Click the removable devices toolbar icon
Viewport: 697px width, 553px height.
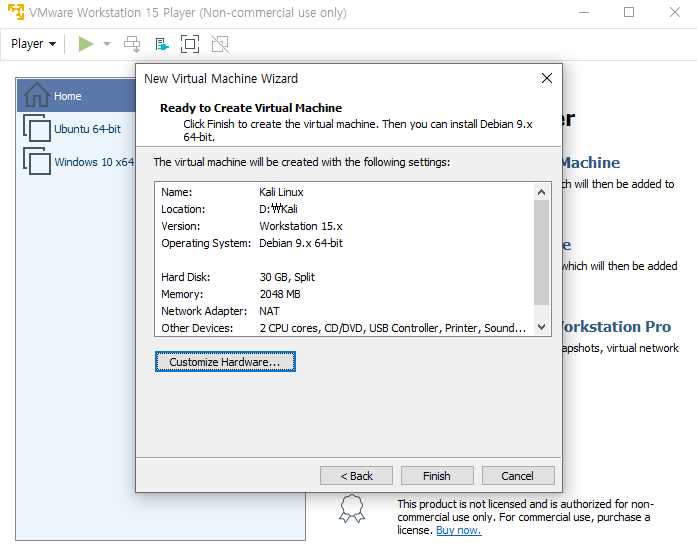coord(162,44)
